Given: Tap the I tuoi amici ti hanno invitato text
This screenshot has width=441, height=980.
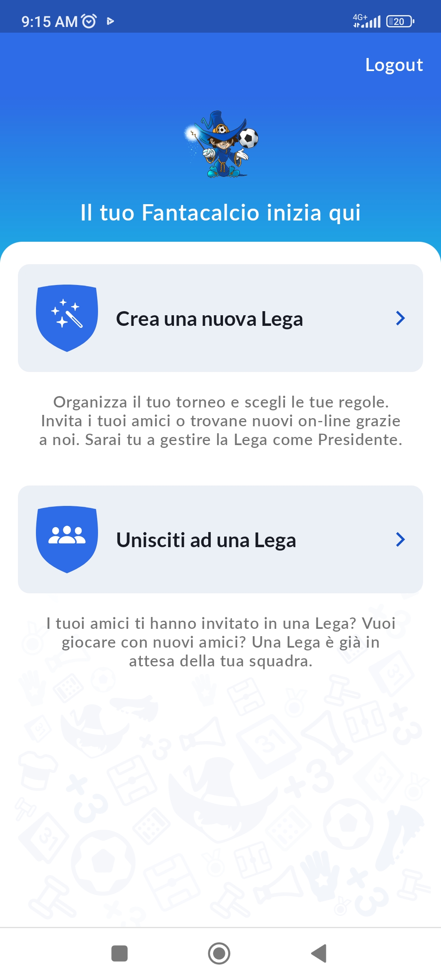Looking at the screenshot, I should (220, 642).
